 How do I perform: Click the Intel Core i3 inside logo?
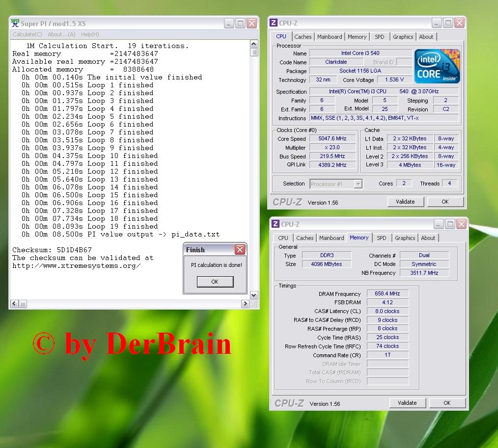tap(437, 66)
